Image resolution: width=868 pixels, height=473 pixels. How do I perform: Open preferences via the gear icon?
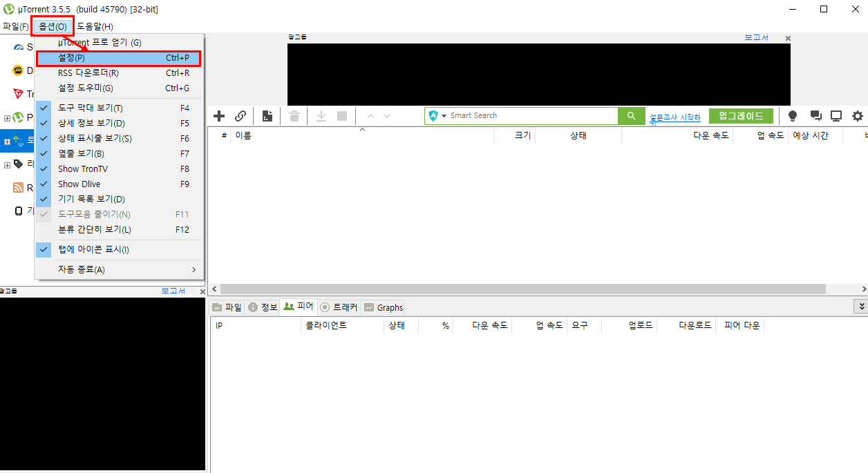(858, 116)
